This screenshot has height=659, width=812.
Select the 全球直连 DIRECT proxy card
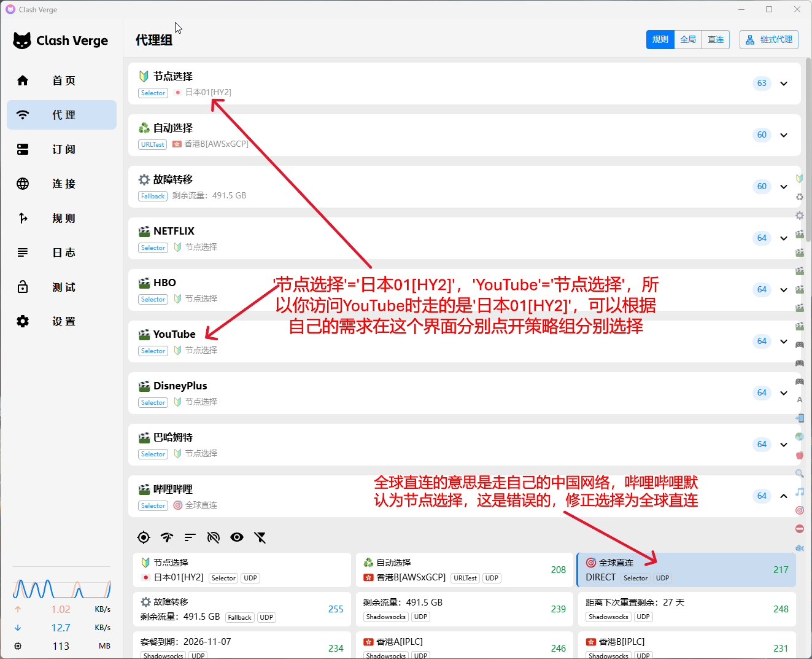tap(687, 570)
